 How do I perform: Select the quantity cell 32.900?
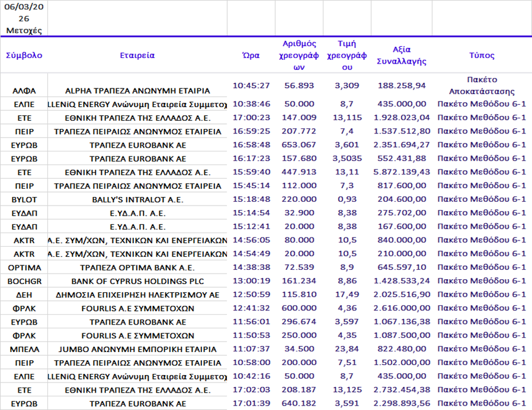tap(299, 213)
